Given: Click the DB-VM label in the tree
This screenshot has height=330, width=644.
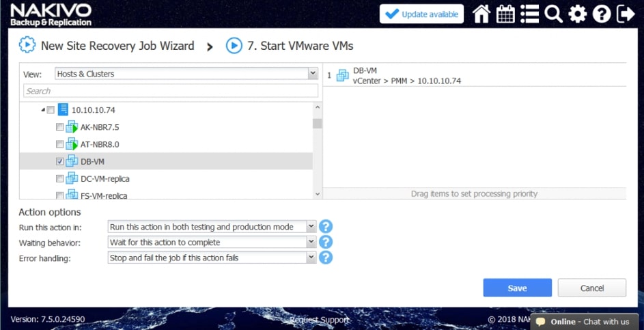Looking at the screenshot, I should pyautogui.click(x=92, y=161).
